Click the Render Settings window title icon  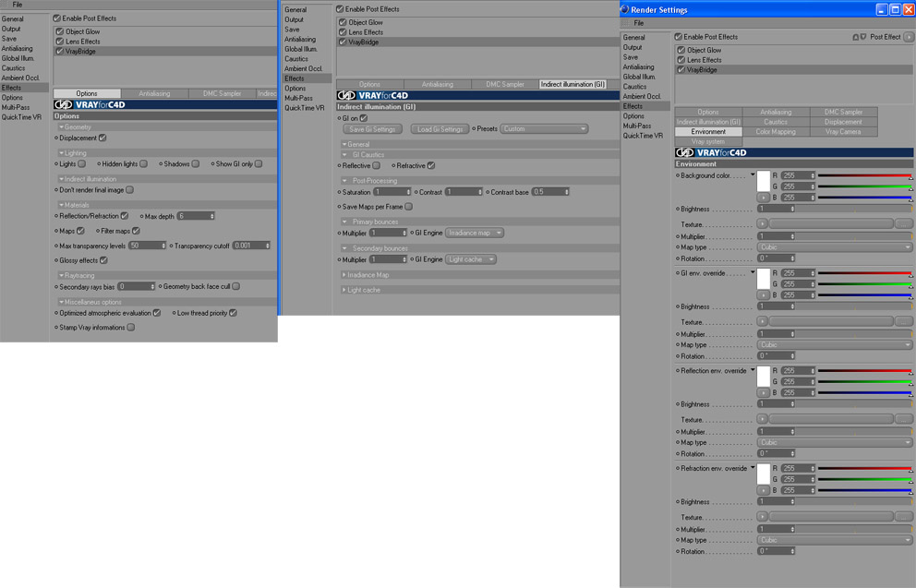[624, 9]
